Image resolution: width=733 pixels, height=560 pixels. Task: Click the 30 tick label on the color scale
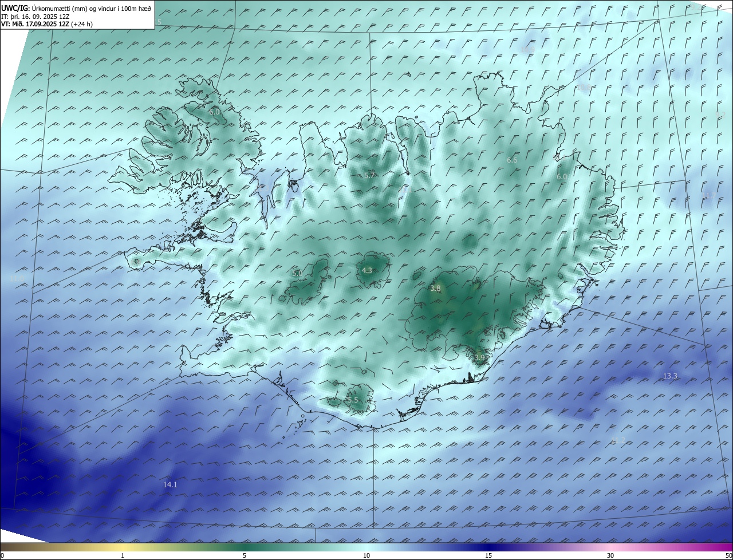click(610, 555)
